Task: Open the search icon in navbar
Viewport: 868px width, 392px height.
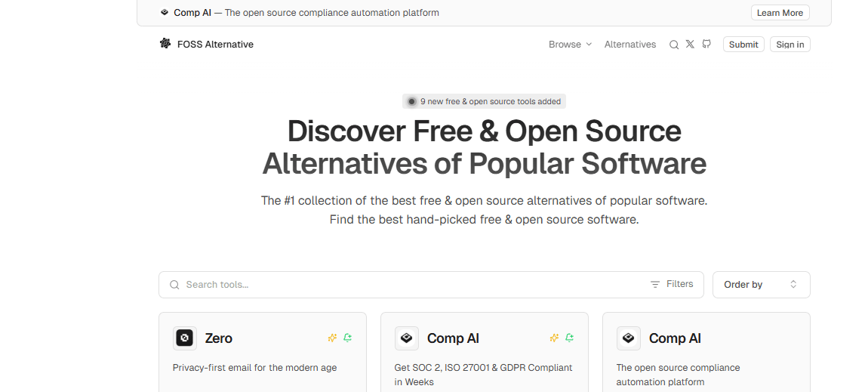Action: pos(674,45)
